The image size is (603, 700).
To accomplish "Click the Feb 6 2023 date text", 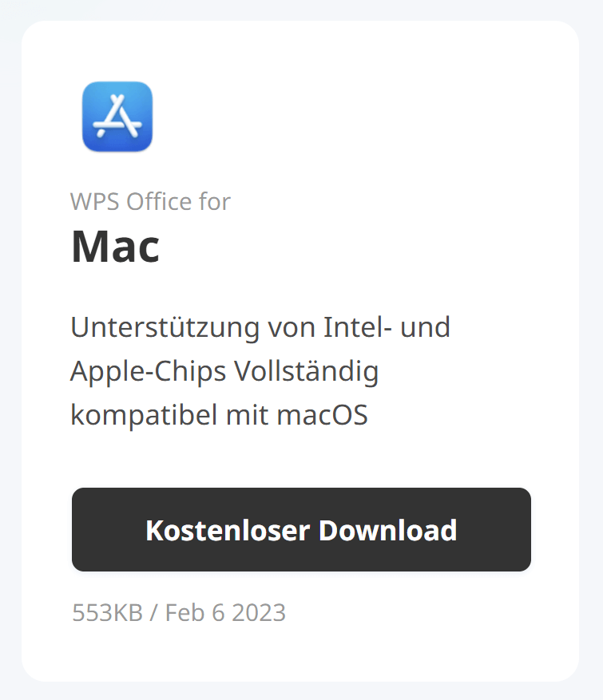I will (x=226, y=613).
